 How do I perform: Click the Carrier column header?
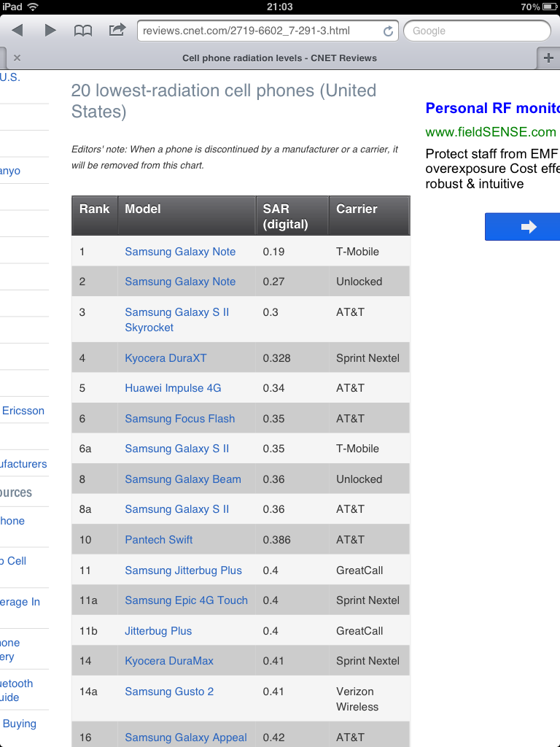369,215
